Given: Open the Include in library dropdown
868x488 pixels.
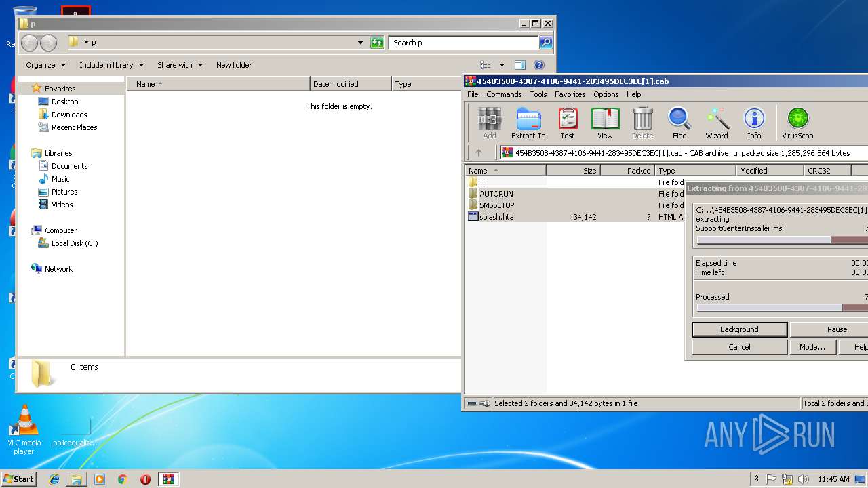Looking at the screenshot, I should click(111, 65).
